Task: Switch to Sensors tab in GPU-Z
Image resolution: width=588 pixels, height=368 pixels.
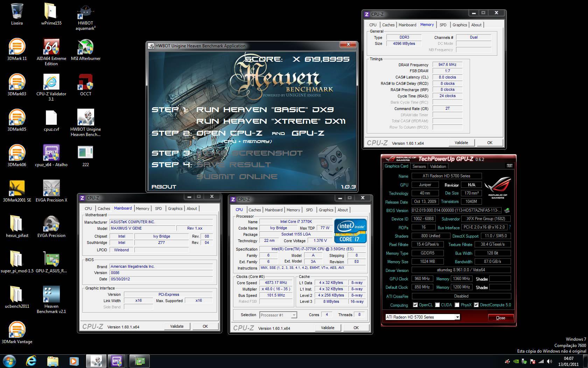Action: click(419, 166)
